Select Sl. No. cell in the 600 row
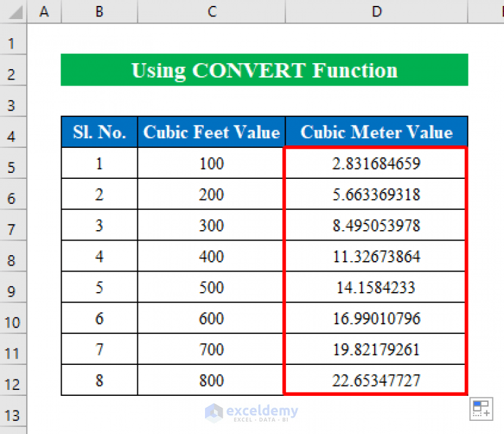The height and width of the screenshot is (434, 504). pyautogui.click(x=99, y=318)
